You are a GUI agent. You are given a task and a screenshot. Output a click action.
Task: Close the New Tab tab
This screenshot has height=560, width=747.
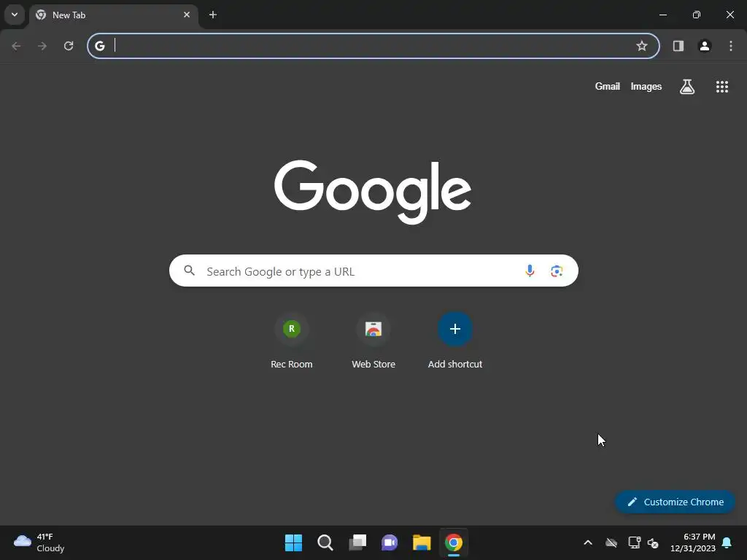tap(187, 15)
